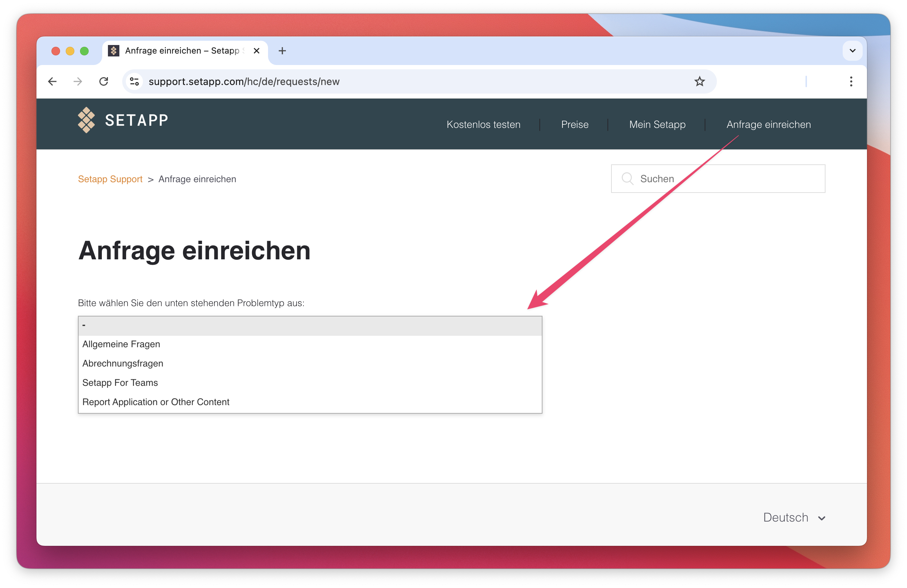Click the Anfrage einreichen breadcrumb text

[197, 179]
